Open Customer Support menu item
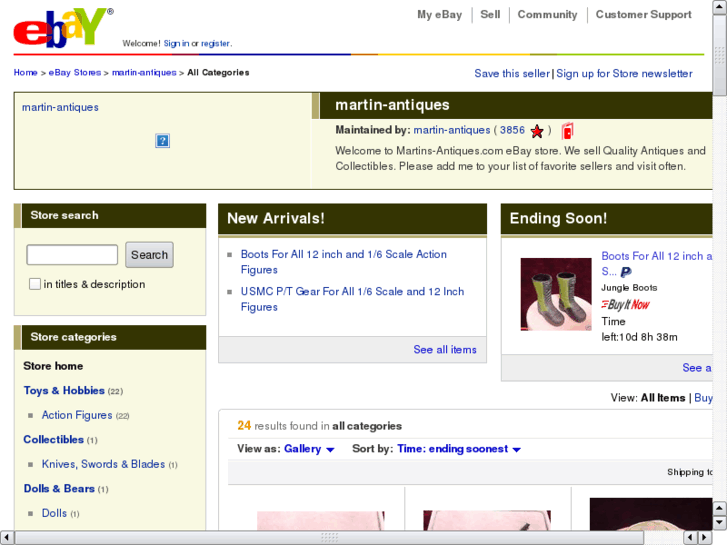The width and height of the screenshot is (727, 545). pyautogui.click(x=644, y=14)
